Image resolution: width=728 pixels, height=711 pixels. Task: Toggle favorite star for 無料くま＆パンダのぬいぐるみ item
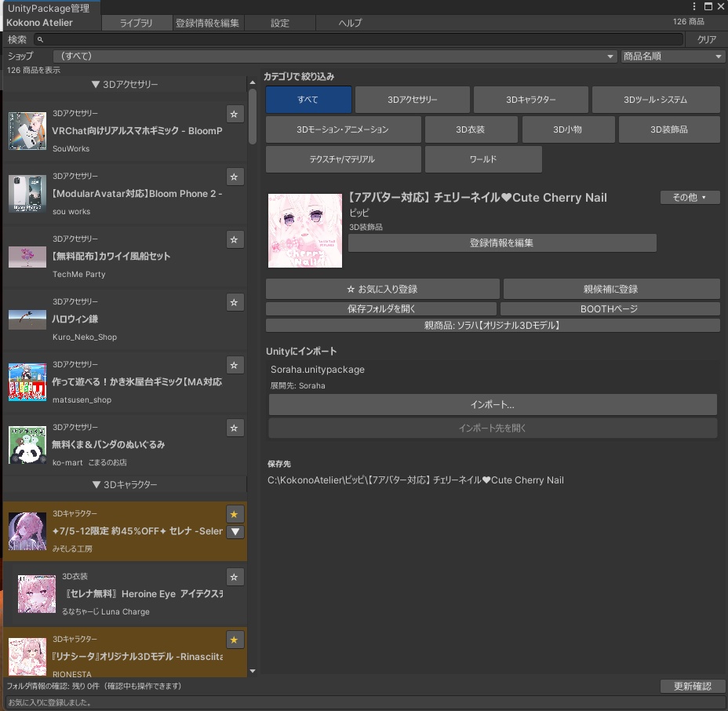point(235,428)
